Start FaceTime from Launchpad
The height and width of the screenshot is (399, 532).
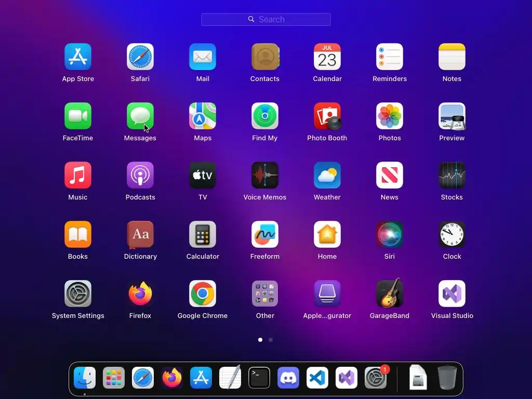tap(78, 116)
